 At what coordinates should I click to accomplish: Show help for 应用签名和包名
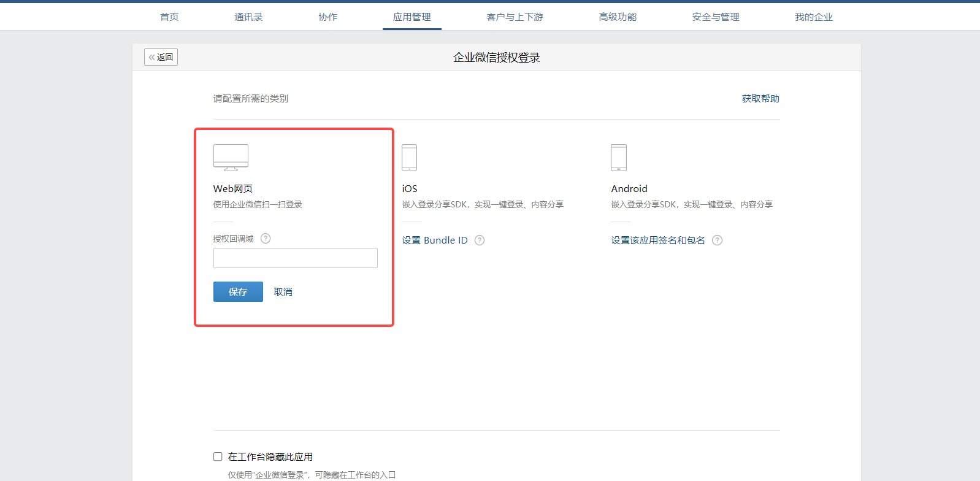pyautogui.click(x=717, y=240)
